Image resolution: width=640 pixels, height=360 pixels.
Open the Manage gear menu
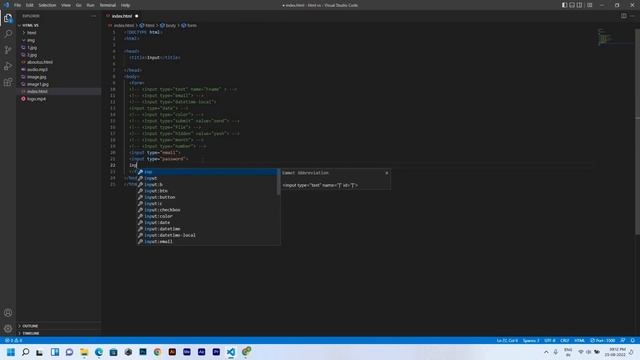coord(8,329)
